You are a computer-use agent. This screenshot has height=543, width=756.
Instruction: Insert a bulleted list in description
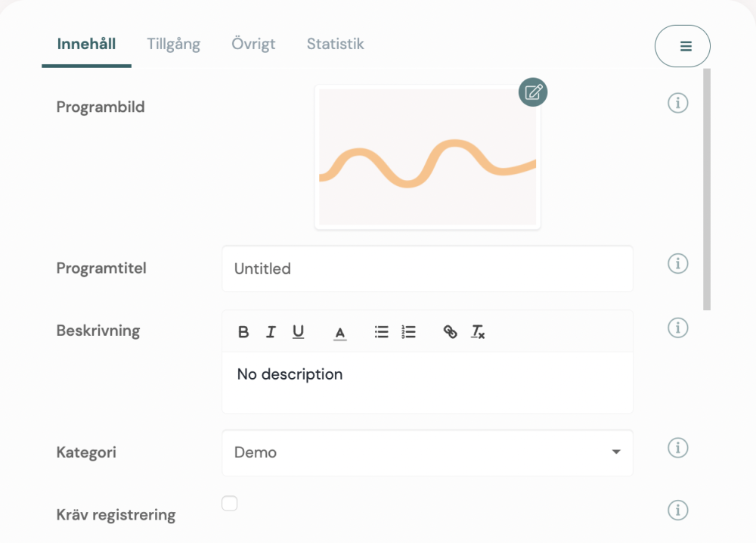click(382, 332)
